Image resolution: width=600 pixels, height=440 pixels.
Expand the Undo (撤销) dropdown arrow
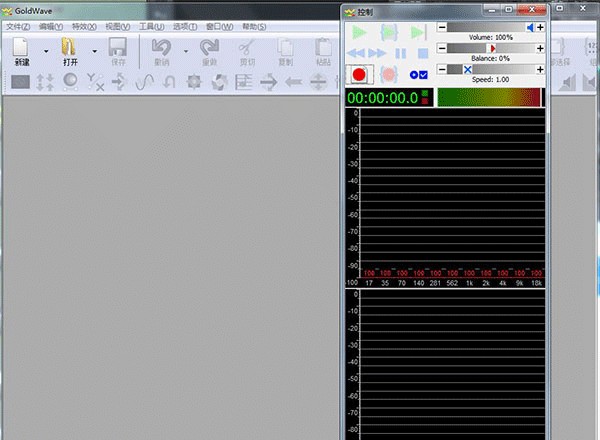click(186, 51)
